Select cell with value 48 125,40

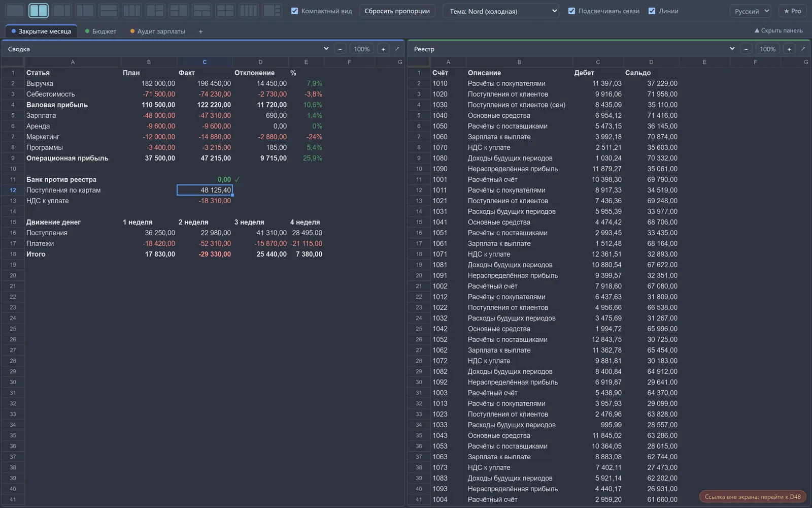(205, 190)
